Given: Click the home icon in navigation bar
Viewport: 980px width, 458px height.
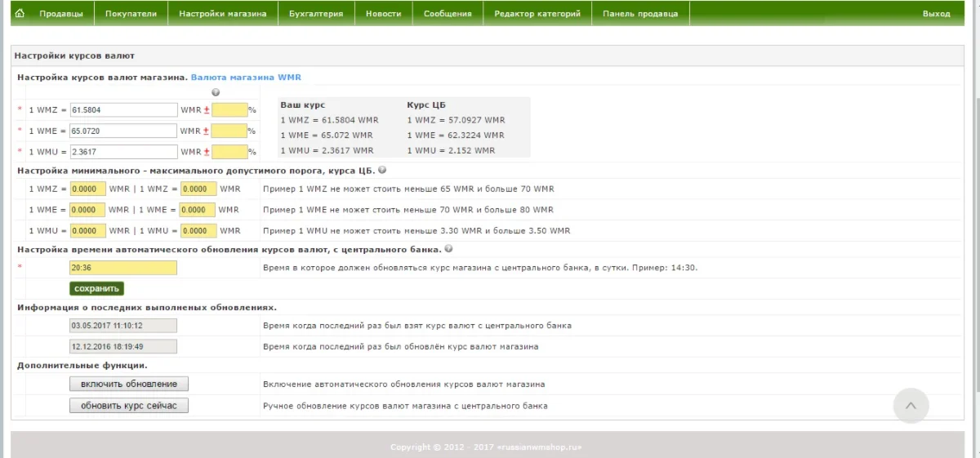Looking at the screenshot, I should [x=20, y=14].
